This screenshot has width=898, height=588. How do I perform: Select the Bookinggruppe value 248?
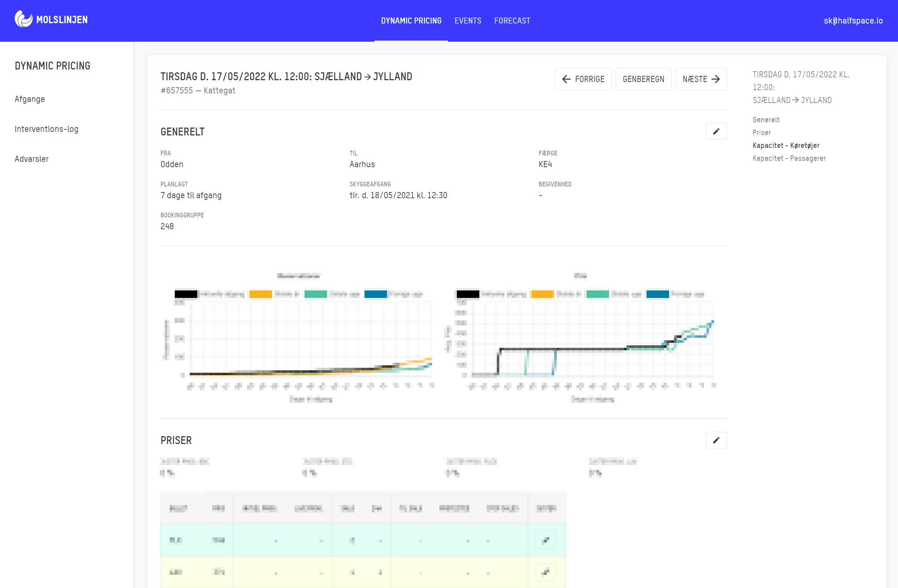(167, 226)
